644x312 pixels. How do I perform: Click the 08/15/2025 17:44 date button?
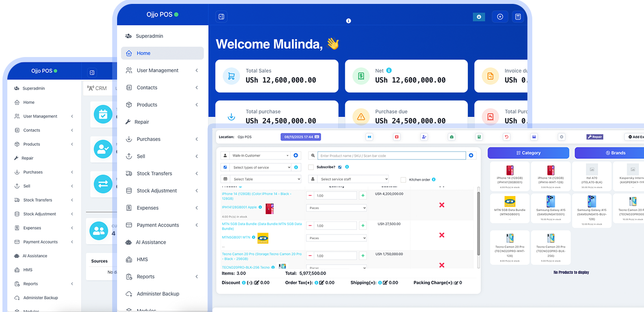pyautogui.click(x=301, y=137)
